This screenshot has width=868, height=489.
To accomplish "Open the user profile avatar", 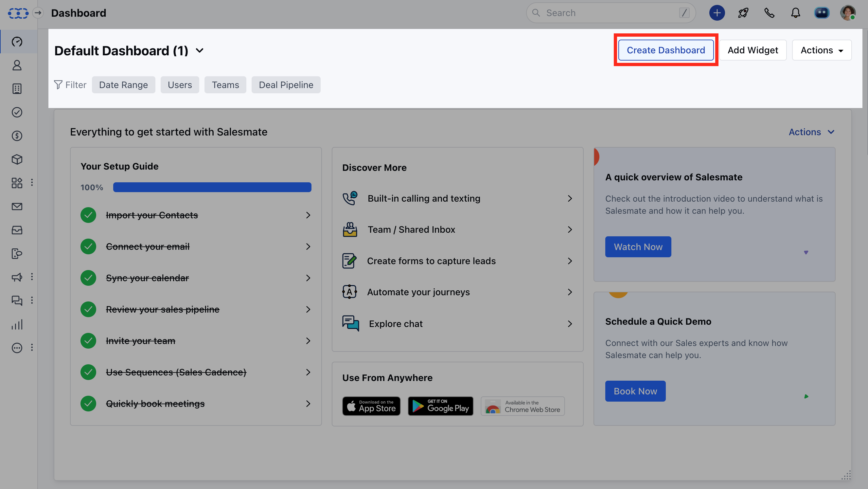I will (x=848, y=13).
